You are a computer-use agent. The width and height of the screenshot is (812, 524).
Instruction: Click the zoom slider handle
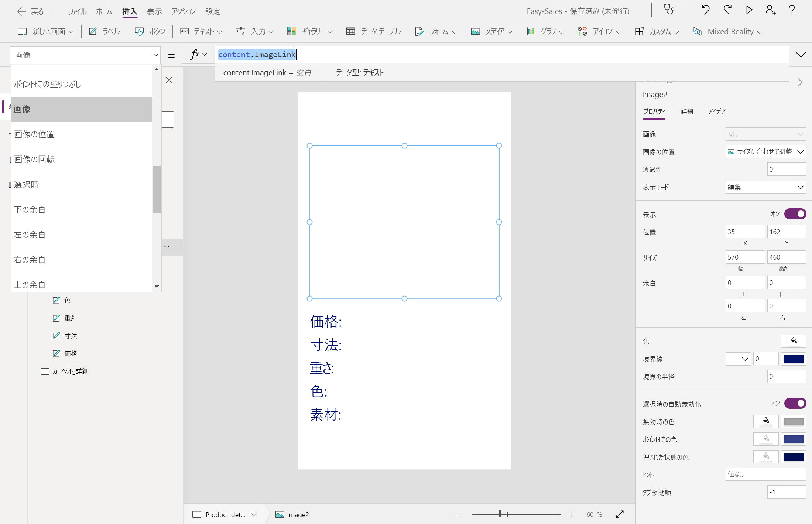click(x=500, y=514)
